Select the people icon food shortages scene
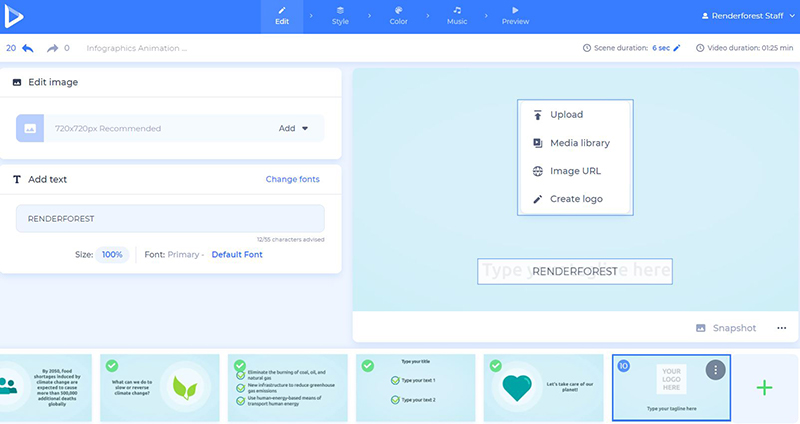The height and width of the screenshot is (424, 800). pos(46,388)
